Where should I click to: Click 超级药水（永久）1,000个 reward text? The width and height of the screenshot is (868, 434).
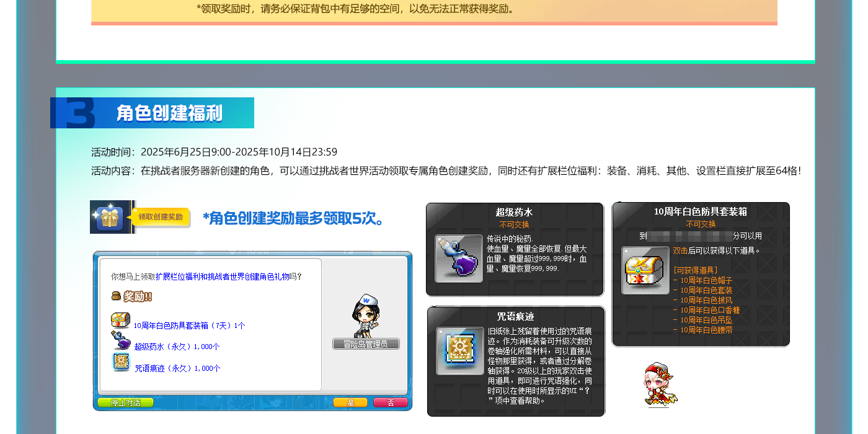pos(177,347)
